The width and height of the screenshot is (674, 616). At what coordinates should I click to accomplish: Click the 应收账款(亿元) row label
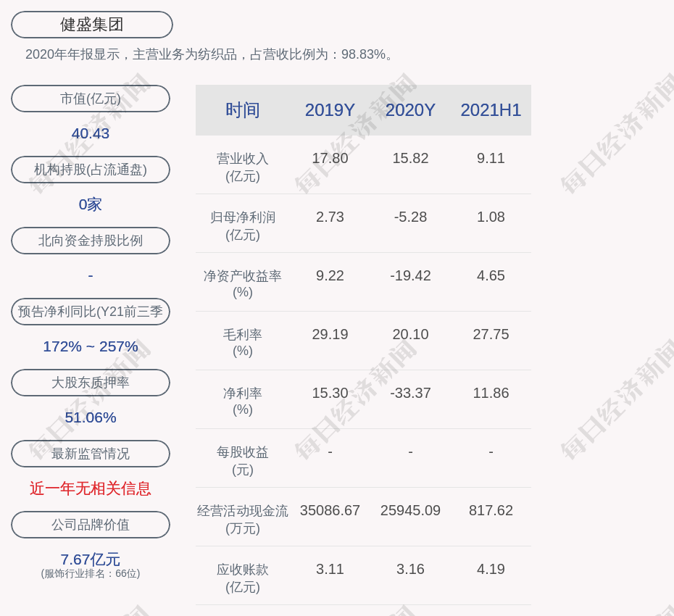(x=243, y=578)
